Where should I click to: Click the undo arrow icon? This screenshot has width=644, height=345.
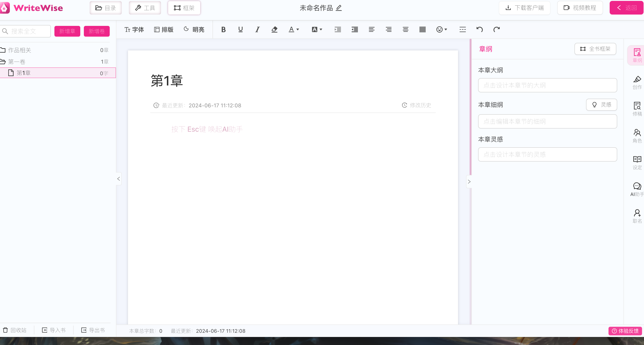tap(479, 29)
